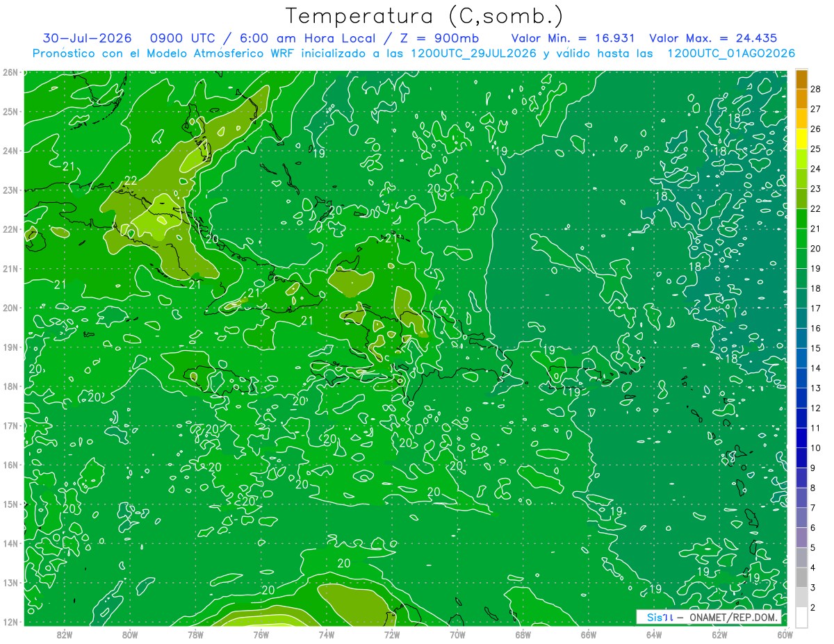Click the colorbar label '28'
Screen dimensions: 834x644
816,89
